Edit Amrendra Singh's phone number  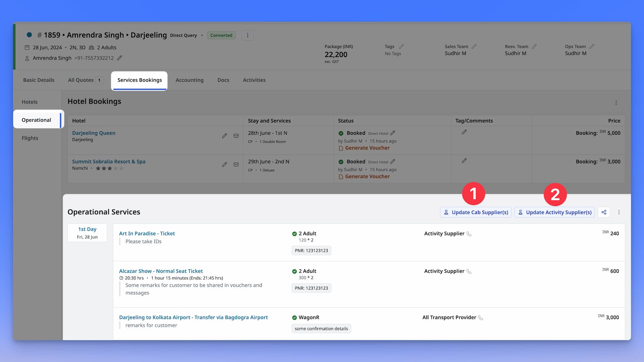tap(120, 57)
